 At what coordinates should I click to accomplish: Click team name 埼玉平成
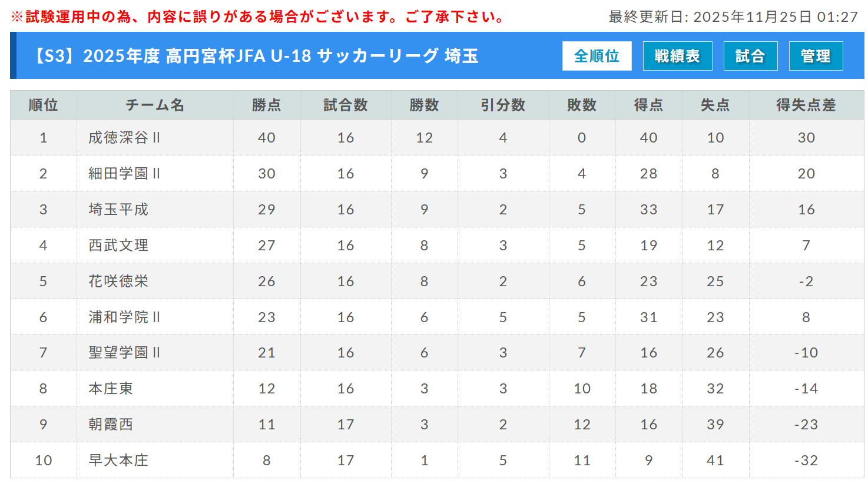[118, 210]
